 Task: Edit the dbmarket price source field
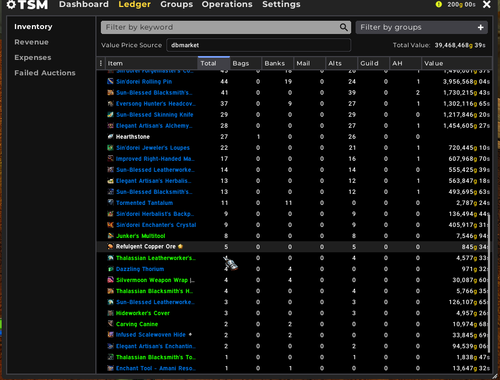pos(258,45)
